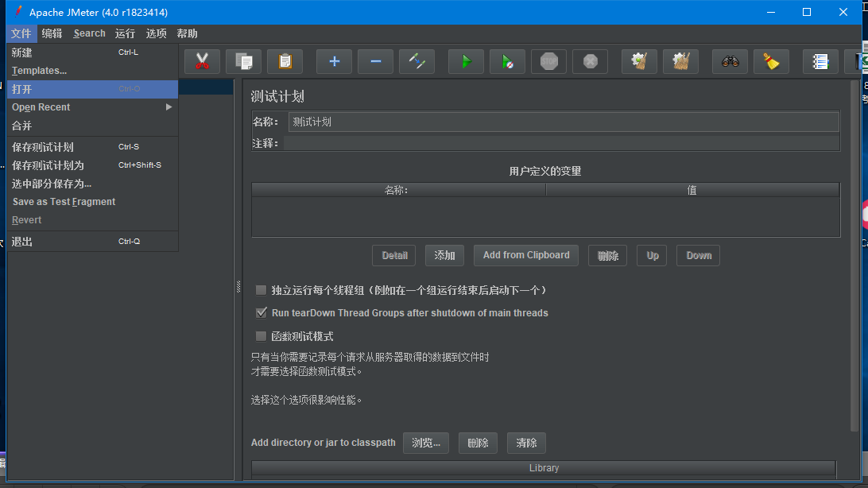
Task: Click 浏览... classpath browse button
Action: pyautogui.click(x=426, y=443)
